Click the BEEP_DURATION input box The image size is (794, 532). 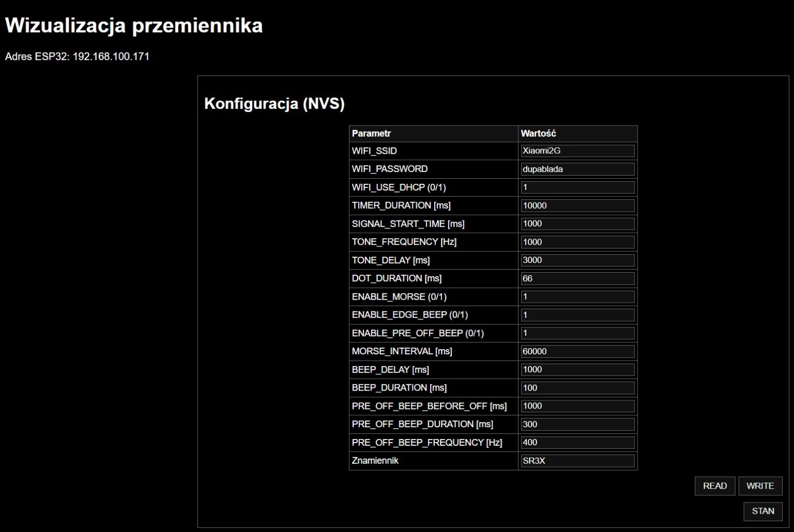(577, 388)
